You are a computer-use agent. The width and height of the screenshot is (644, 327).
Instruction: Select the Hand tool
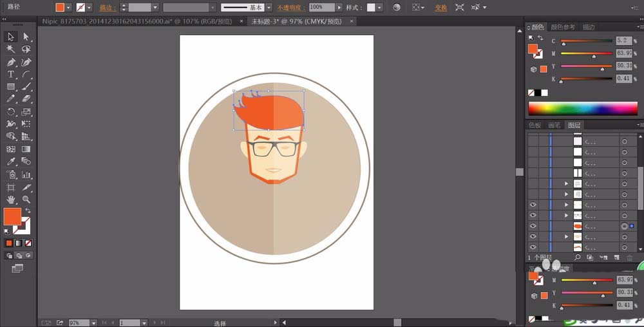[x=11, y=200]
